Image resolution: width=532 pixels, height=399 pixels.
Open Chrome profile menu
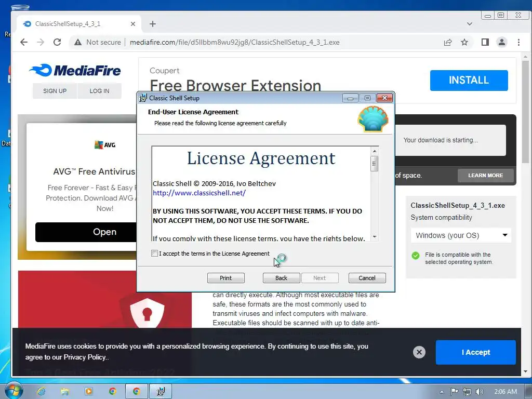click(x=502, y=42)
